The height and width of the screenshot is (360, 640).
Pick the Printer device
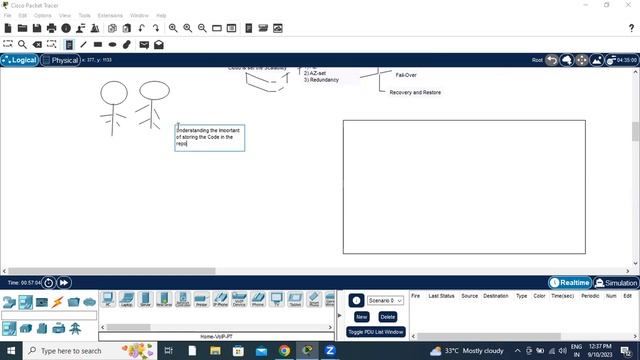tap(202, 299)
